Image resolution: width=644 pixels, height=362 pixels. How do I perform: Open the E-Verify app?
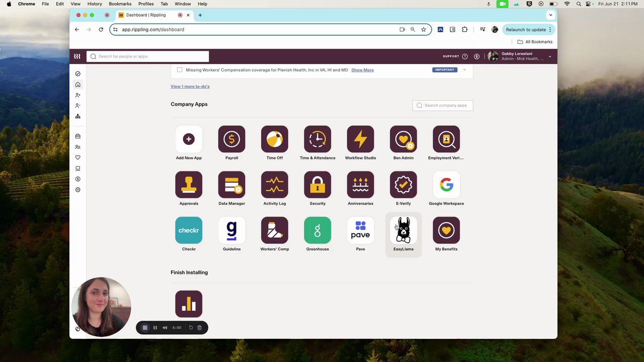coord(404,185)
